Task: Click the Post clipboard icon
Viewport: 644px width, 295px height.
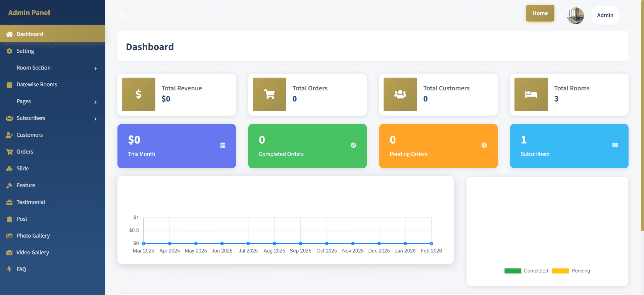Action: tap(9, 219)
